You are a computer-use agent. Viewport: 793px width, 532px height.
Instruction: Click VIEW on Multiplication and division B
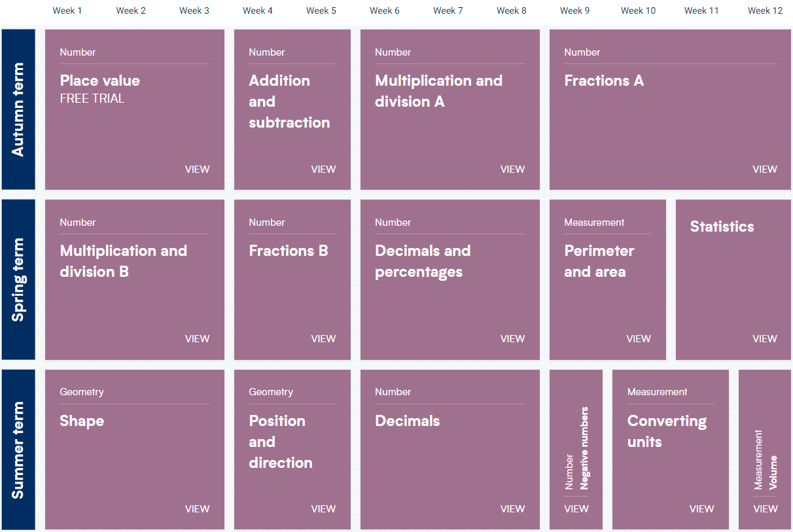(197, 338)
